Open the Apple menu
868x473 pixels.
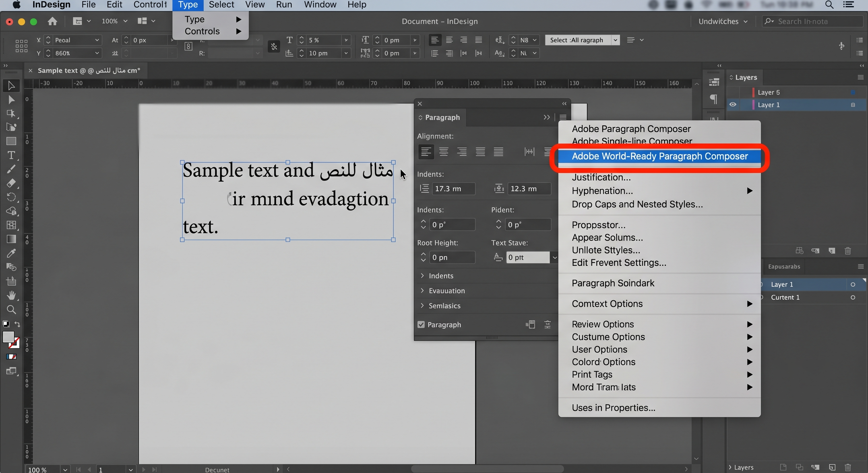click(x=17, y=5)
